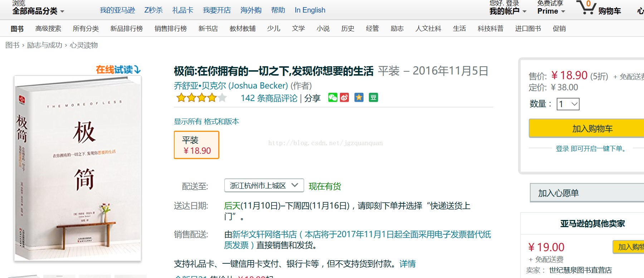This screenshot has height=278, width=644.
Task: Click seller name 世纪慧泉图书直营店
Action: click(x=580, y=270)
